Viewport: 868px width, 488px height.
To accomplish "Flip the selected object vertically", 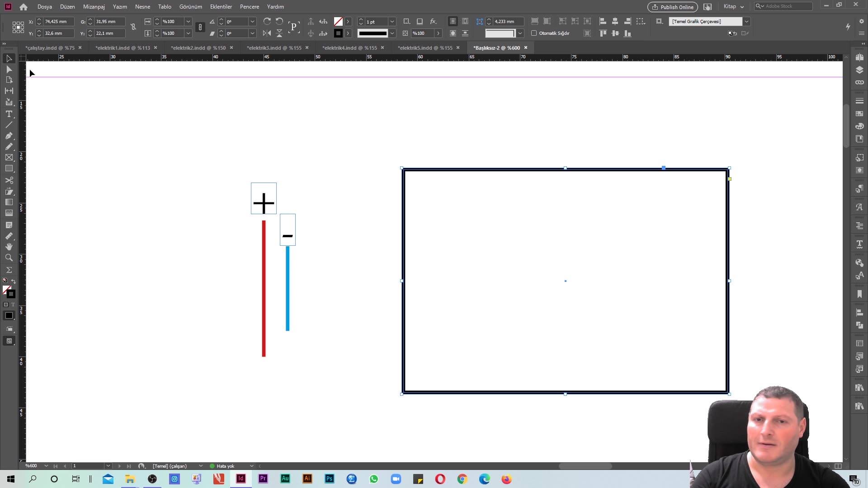I will 279,33.
